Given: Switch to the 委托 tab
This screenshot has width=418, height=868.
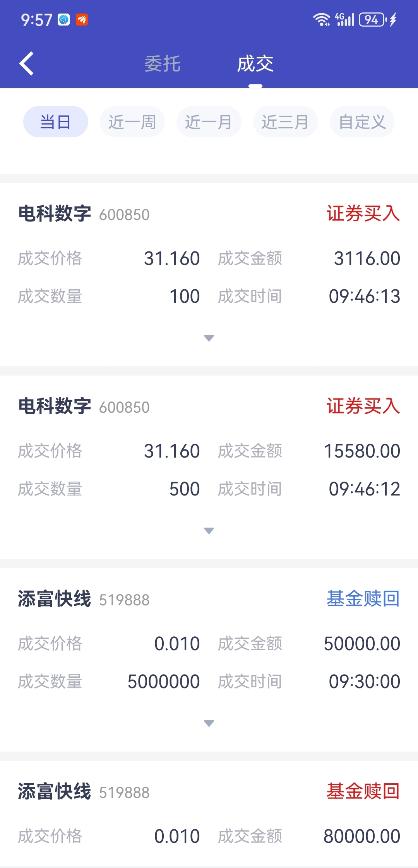Looking at the screenshot, I should pyautogui.click(x=163, y=63).
